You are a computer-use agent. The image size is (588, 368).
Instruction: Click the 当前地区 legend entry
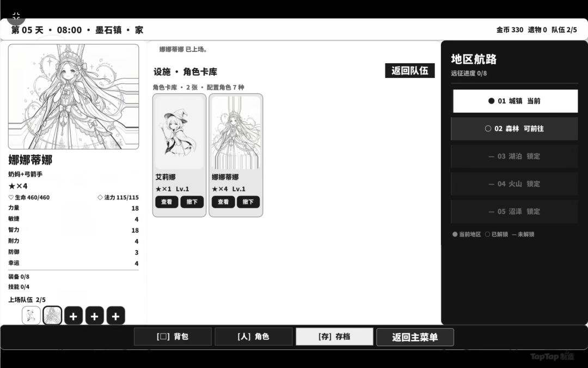tap(467, 234)
